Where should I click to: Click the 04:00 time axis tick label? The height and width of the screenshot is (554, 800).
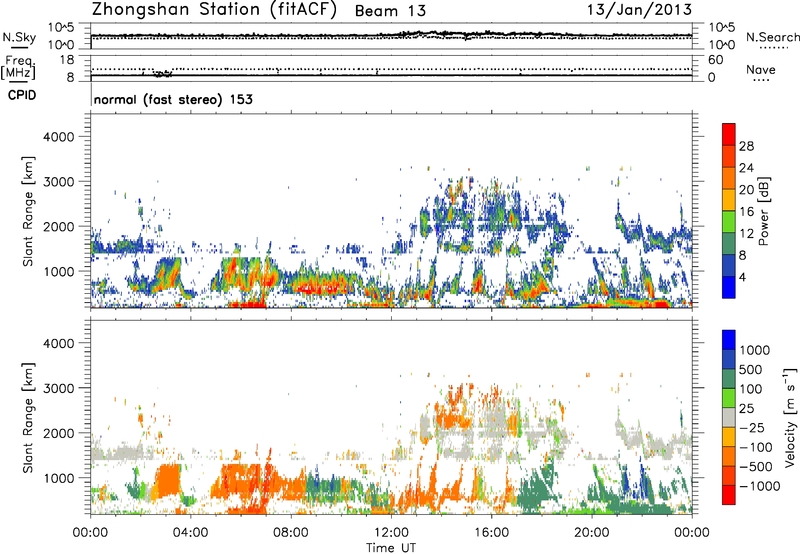pyautogui.click(x=190, y=533)
